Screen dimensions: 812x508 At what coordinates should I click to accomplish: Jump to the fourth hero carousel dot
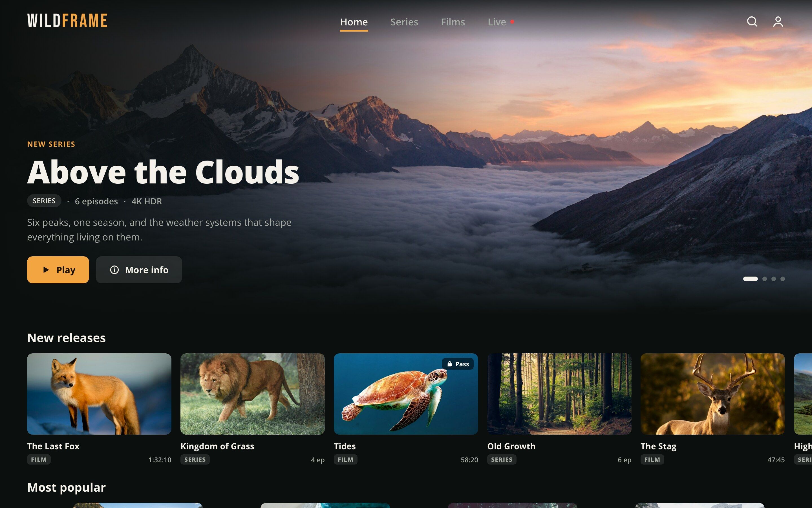point(782,279)
